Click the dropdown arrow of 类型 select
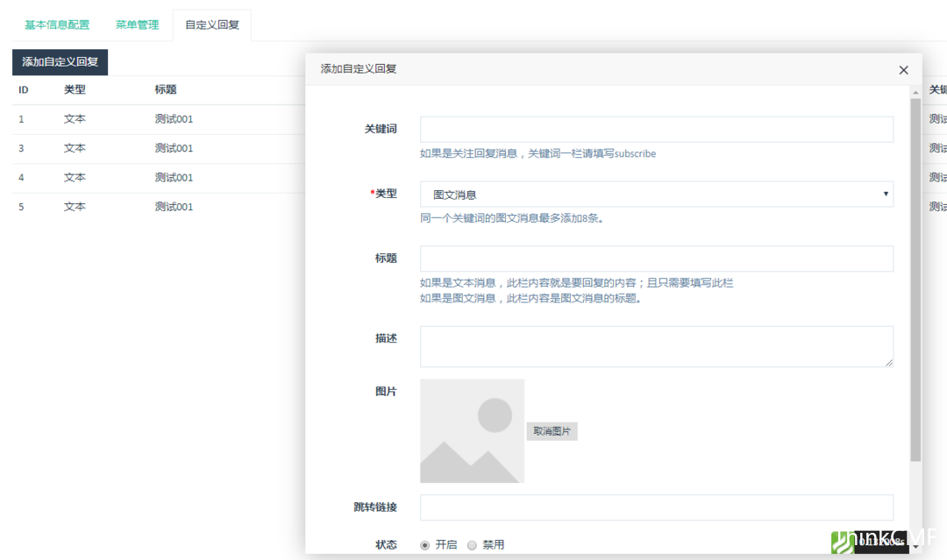 coord(886,194)
